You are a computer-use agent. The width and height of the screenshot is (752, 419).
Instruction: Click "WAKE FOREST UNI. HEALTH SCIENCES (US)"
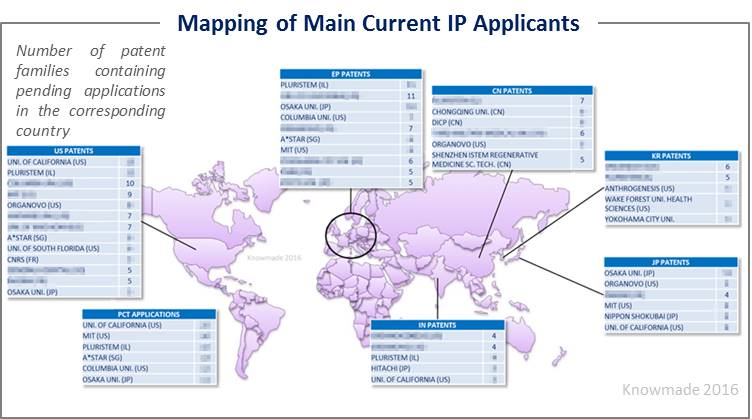coord(648,204)
